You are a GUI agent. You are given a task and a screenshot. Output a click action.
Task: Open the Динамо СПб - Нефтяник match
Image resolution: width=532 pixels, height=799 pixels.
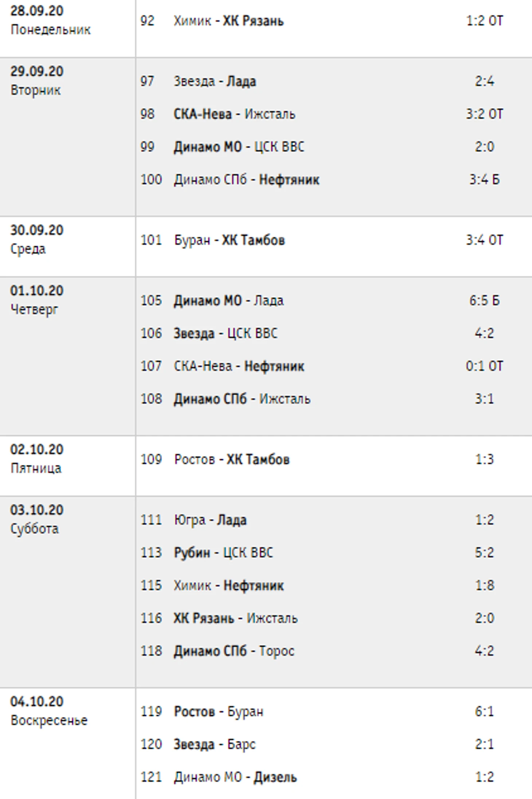click(x=246, y=180)
